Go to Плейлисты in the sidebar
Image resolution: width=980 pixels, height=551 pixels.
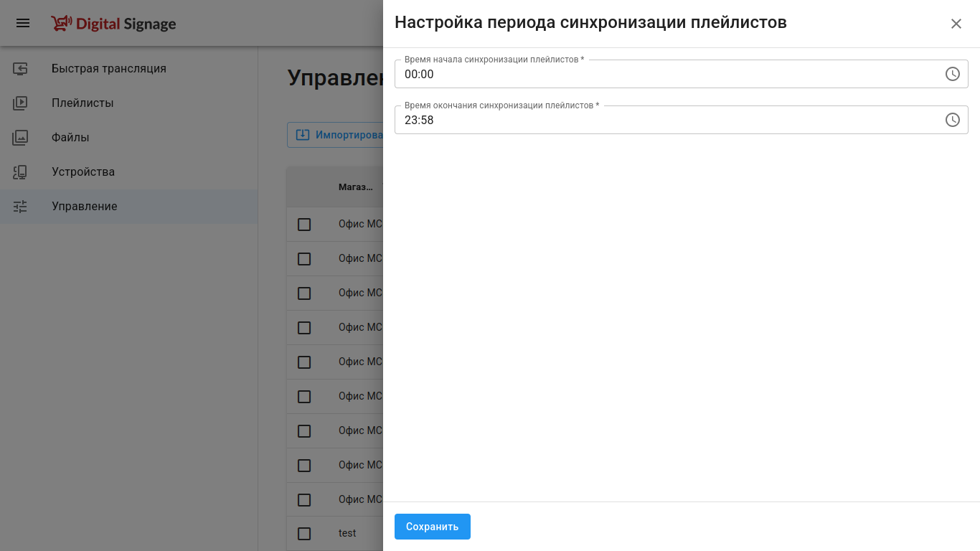click(x=83, y=103)
